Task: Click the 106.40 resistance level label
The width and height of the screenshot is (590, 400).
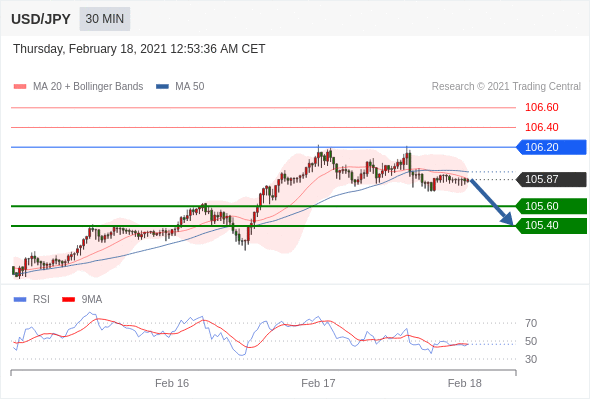Action: pos(541,127)
